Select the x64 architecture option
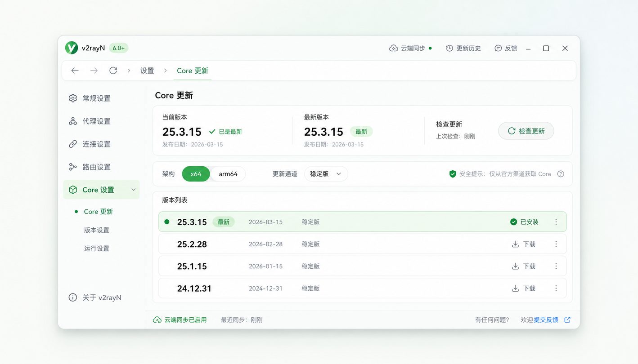 point(196,174)
